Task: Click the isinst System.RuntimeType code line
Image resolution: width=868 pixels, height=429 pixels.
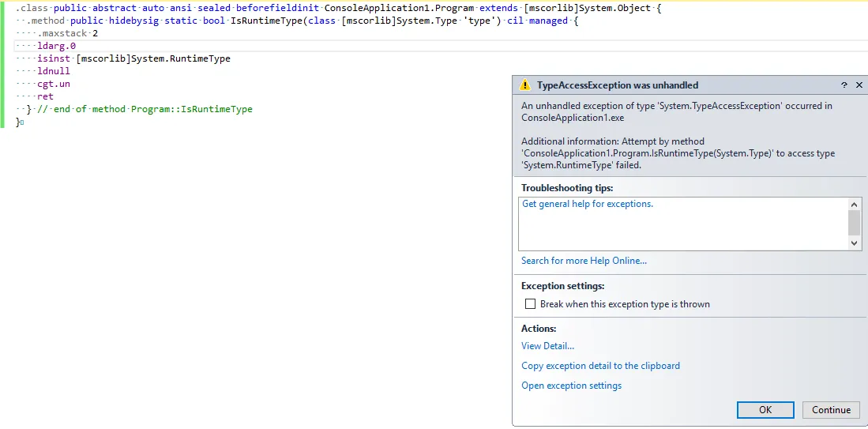Action: point(133,58)
